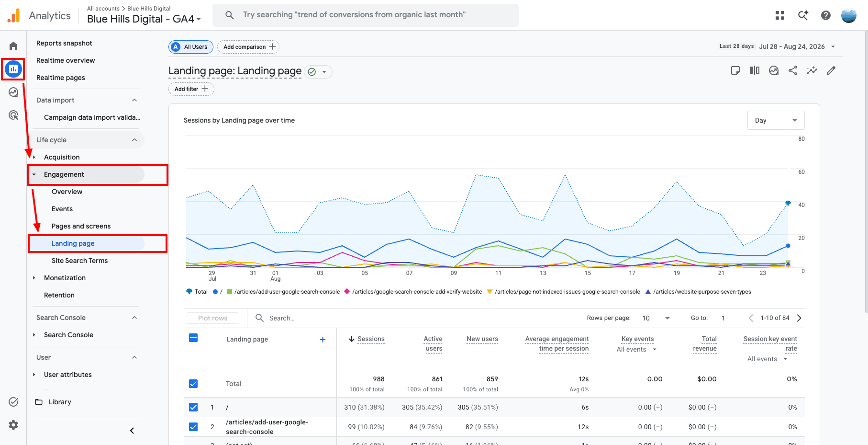
Task: Open the Help question mark icon
Action: point(826,15)
